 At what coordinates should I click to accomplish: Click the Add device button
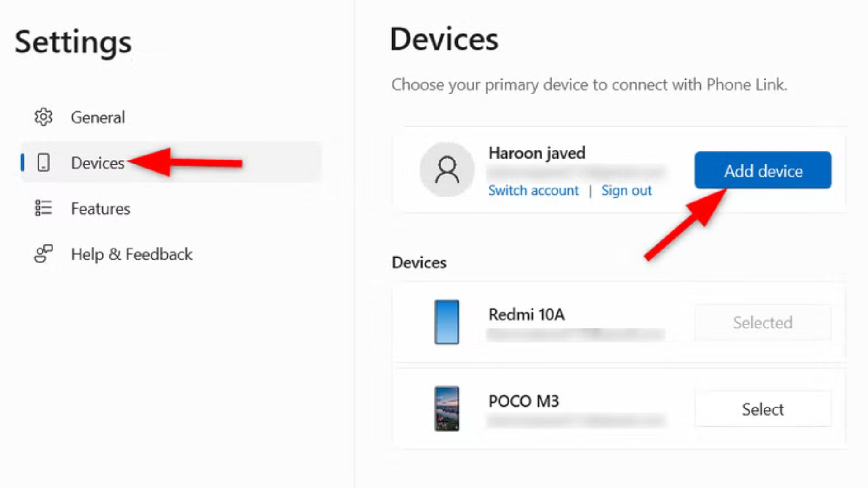pos(762,171)
